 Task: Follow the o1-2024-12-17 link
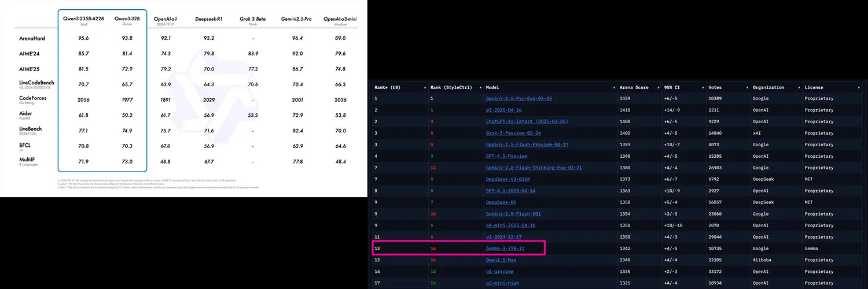(x=505, y=237)
